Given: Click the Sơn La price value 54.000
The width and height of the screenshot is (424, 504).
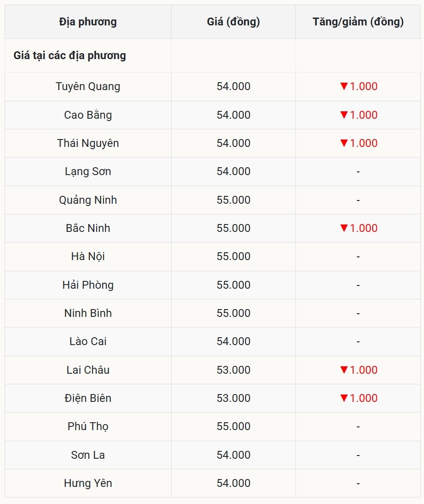Looking at the screenshot, I should (x=234, y=455).
